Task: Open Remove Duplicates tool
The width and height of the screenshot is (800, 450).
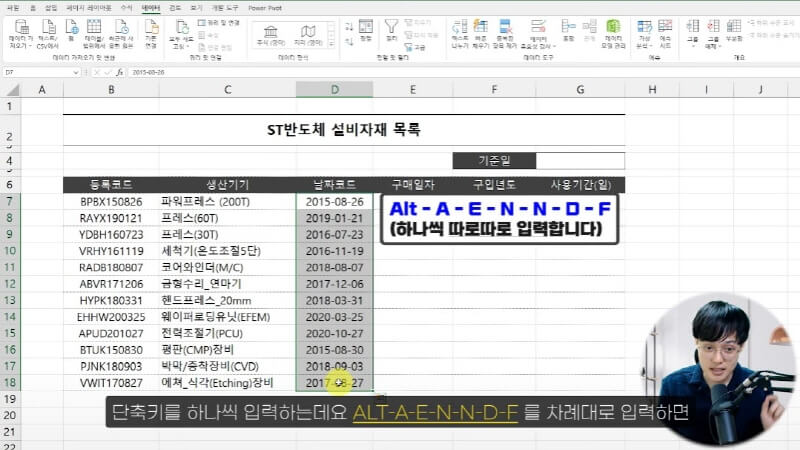Action: point(505,34)
